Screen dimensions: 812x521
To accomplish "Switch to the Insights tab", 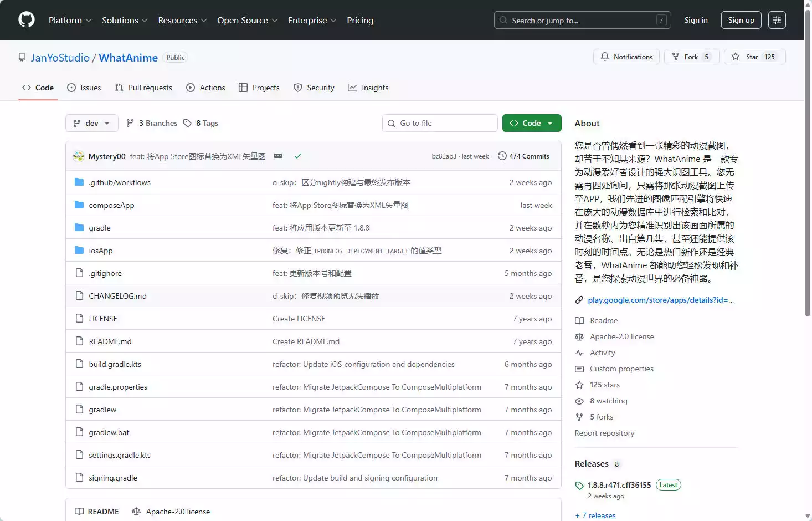I will click(368, 88).
